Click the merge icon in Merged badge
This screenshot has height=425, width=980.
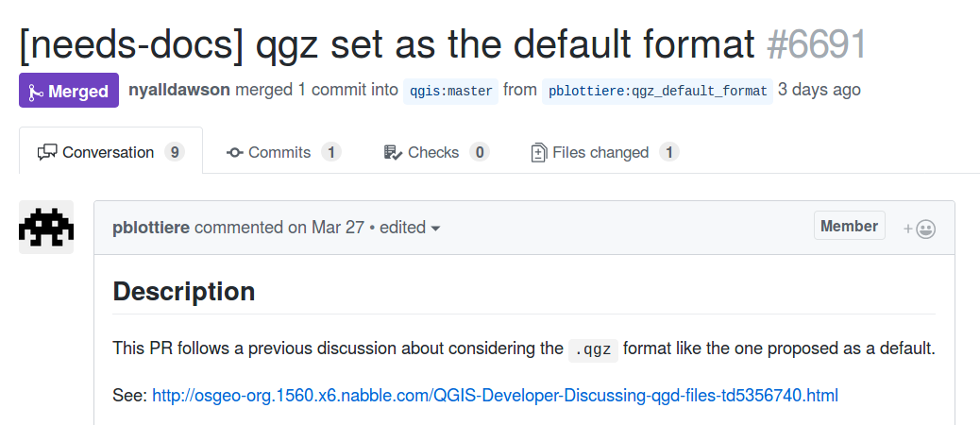click(x=36, y=92)
